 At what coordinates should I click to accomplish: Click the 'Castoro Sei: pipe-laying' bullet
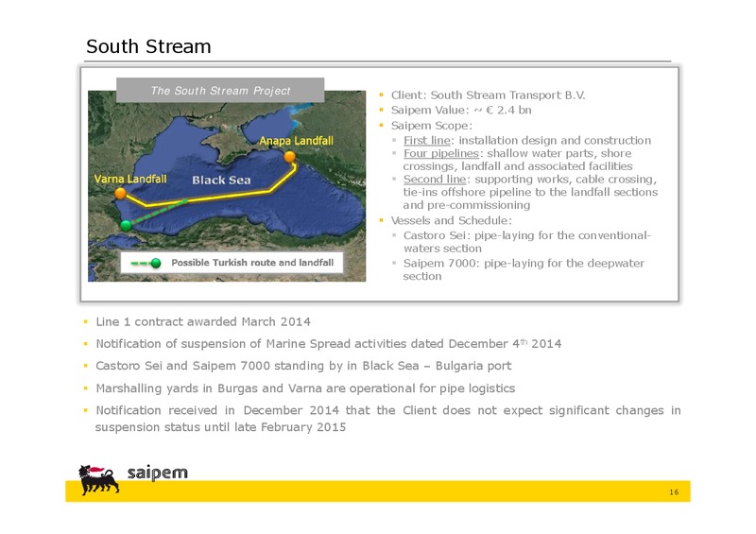point(527,242)
